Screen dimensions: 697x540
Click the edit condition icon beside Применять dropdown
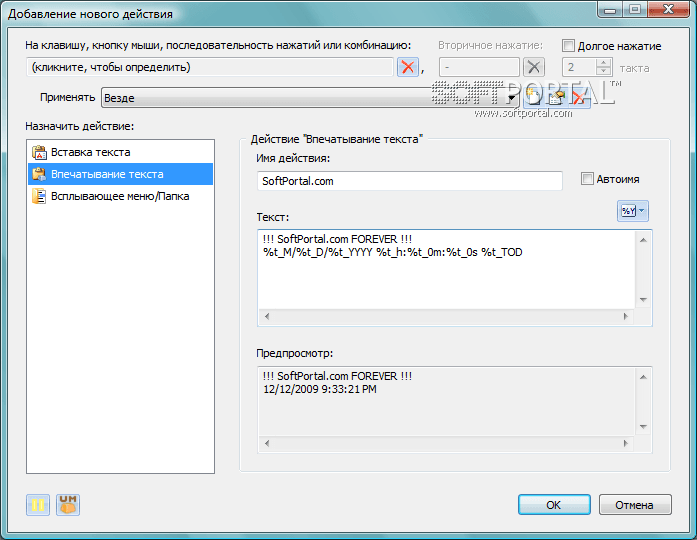point(556,97)
